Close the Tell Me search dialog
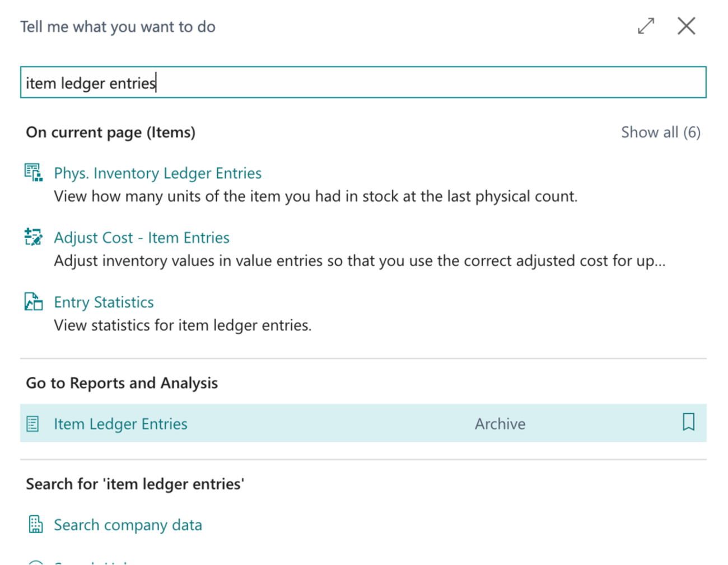The width and height of the screenshot is (728, 565). pyautogui.click(x=686, y=26)
